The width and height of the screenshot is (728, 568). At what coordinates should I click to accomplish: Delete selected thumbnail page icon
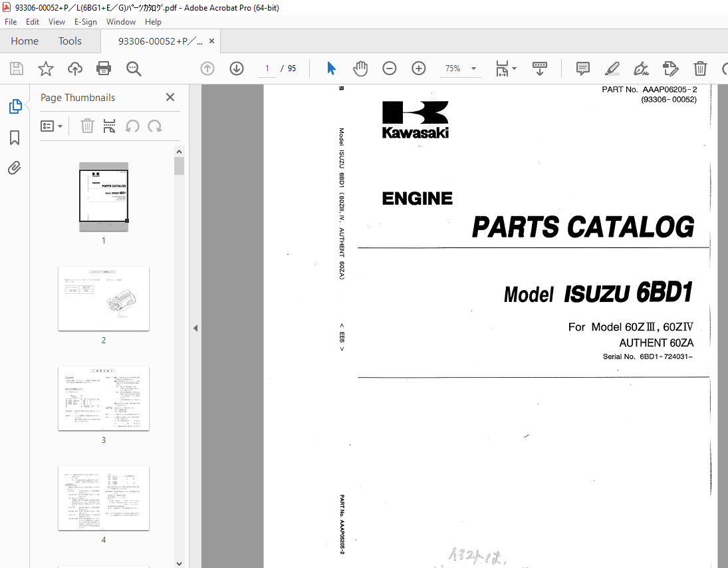tap(87, 126)
